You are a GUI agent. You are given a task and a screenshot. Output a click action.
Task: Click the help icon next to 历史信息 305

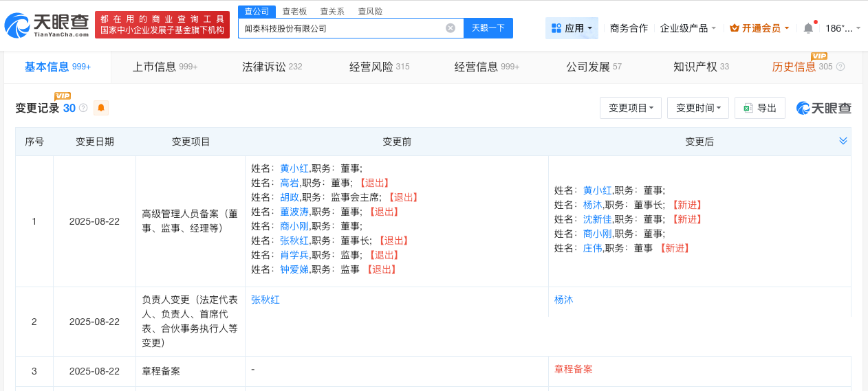840,67
